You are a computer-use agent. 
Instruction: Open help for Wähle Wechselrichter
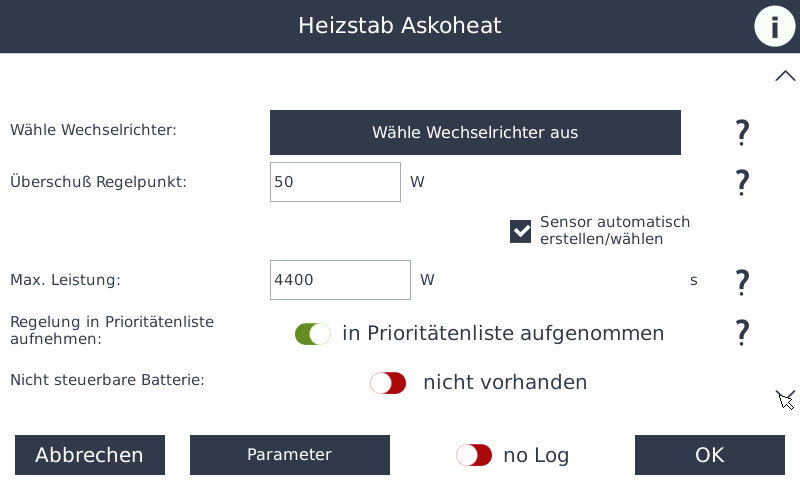[742, 132]
